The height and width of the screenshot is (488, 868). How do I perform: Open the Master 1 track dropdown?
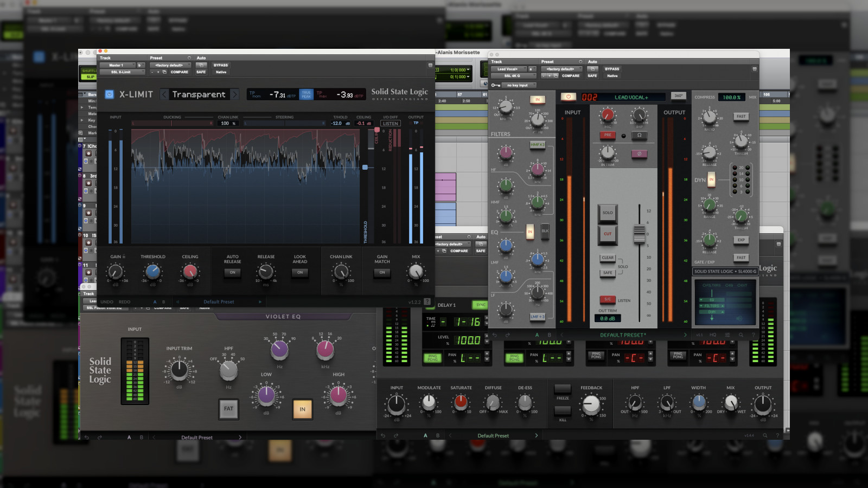click(117, 65)
